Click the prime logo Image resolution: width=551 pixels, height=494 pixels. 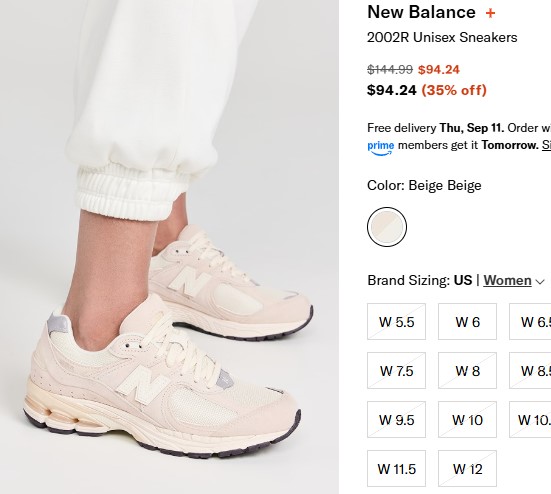point(381,147)
